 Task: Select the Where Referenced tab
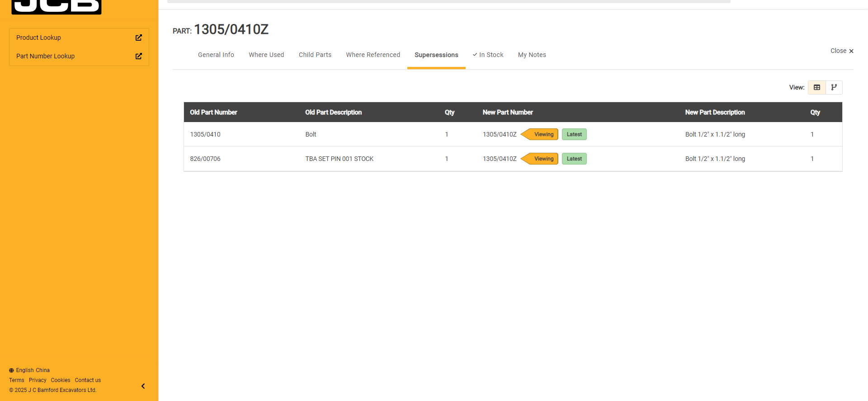[x=373, y=55]
